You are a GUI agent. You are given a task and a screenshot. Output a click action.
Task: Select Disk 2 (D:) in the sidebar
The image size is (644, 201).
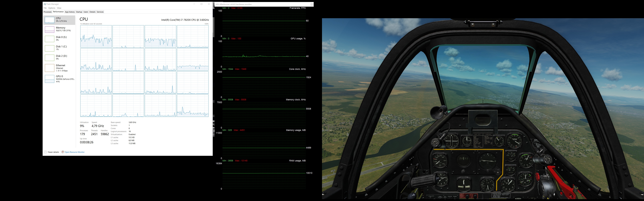pyautogui.click(x=59, y=58)
